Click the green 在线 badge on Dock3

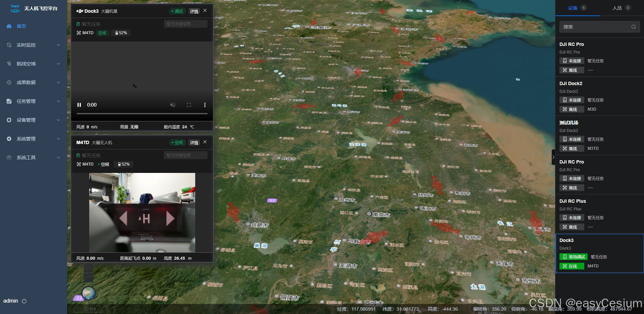pos(572,266)
